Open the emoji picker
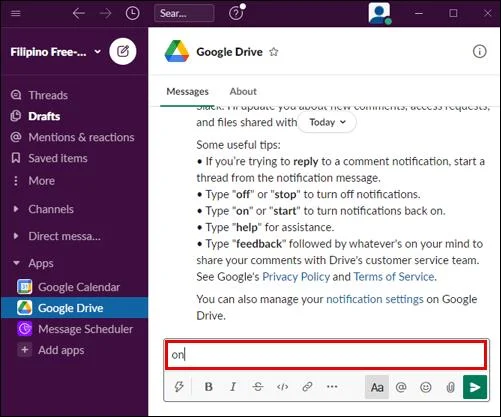 click(x=426, y=387)
